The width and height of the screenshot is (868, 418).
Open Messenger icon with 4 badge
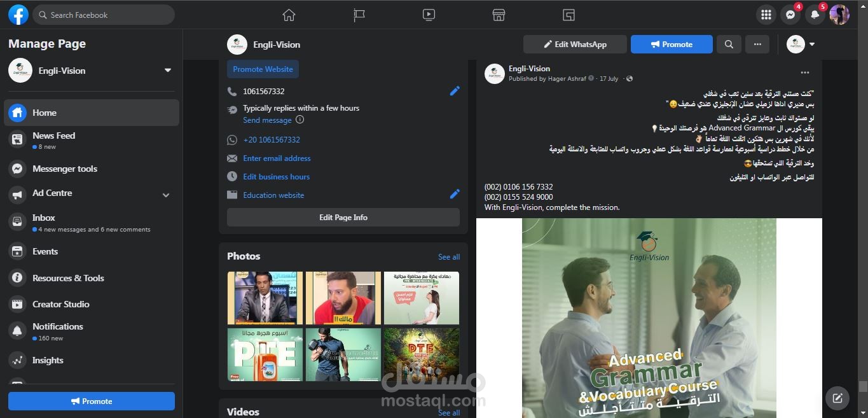click(790, 15)
